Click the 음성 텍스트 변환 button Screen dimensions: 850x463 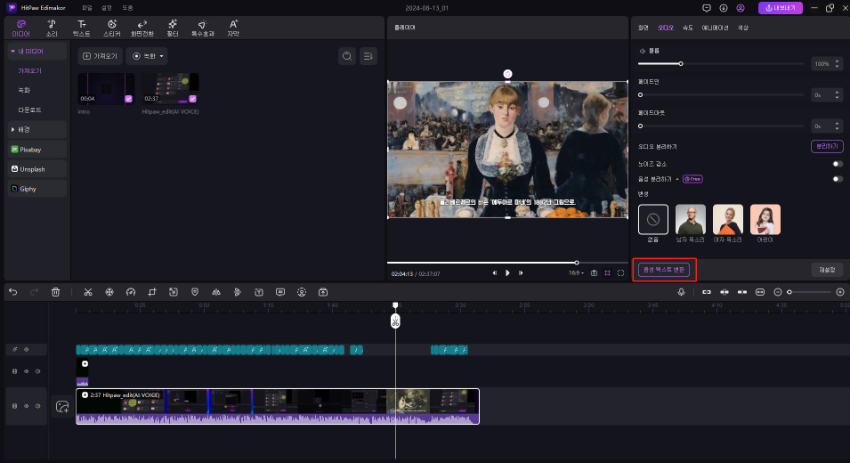(x=664, y=269)
